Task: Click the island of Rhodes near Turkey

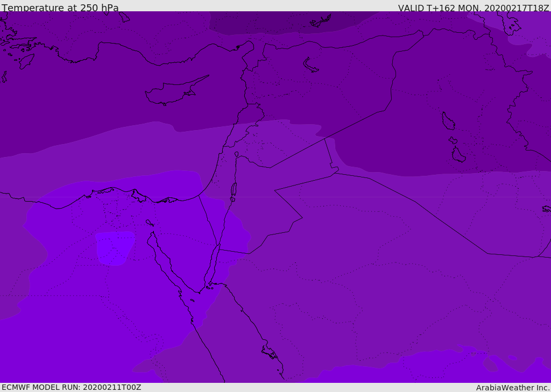Action: tap(26, 61)
